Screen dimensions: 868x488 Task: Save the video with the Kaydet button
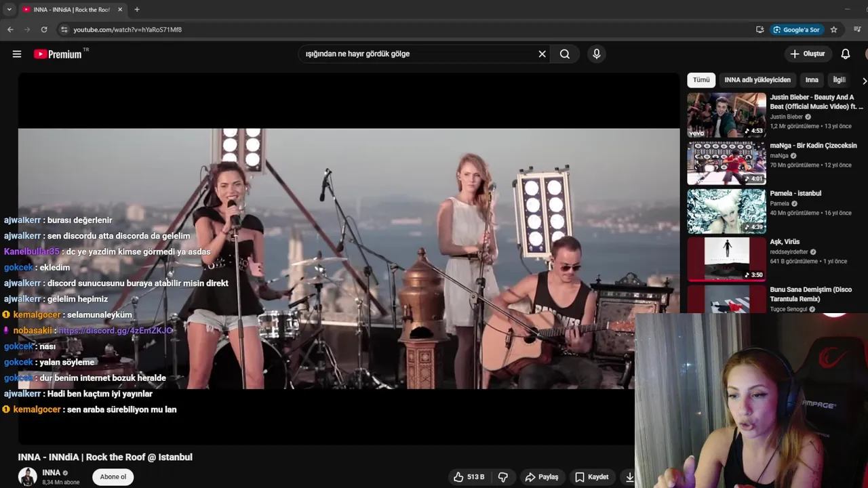pyautogui.click(x=592, y=477)
